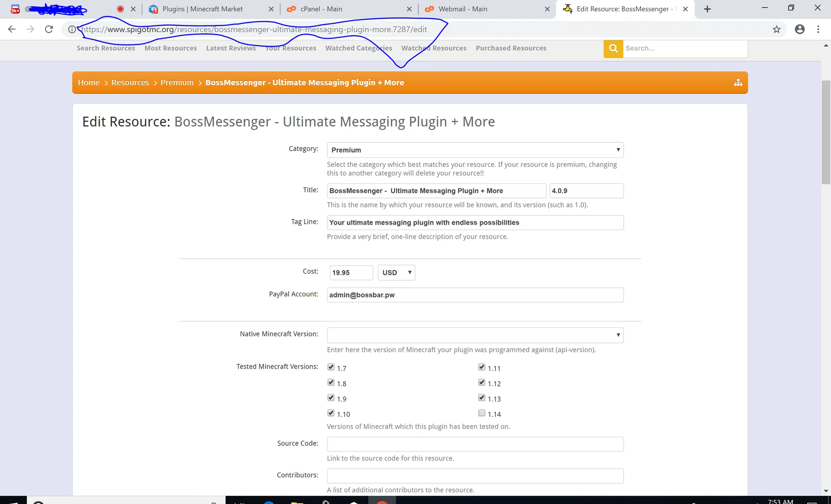Enable the 1.14 tested version checkbox

482,413
